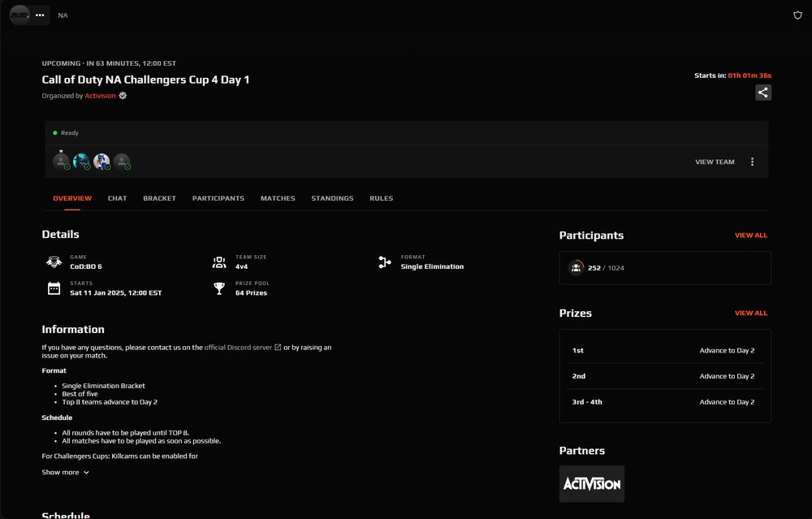Click the Sat 11 Jan 2025 start date
The image size is (812, 519).
(x=116, y=293)
